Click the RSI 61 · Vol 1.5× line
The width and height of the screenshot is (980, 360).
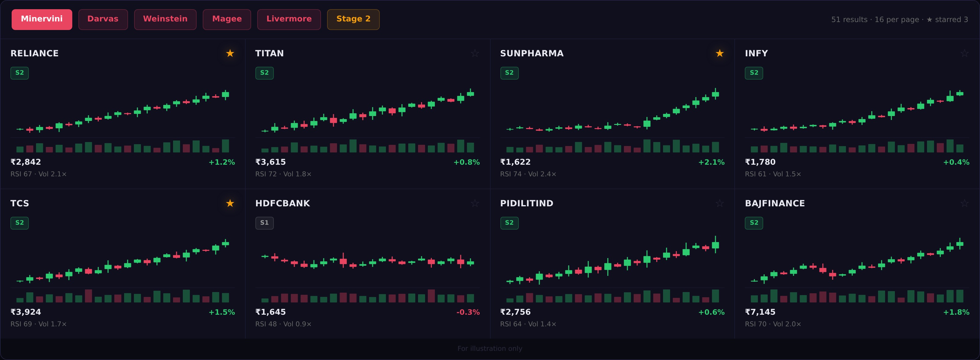click(773, 174)
